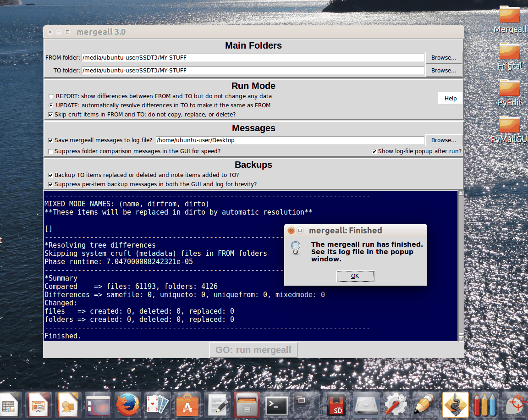
Task: Click the 'Phase runtime' log line
Action: 119,261
